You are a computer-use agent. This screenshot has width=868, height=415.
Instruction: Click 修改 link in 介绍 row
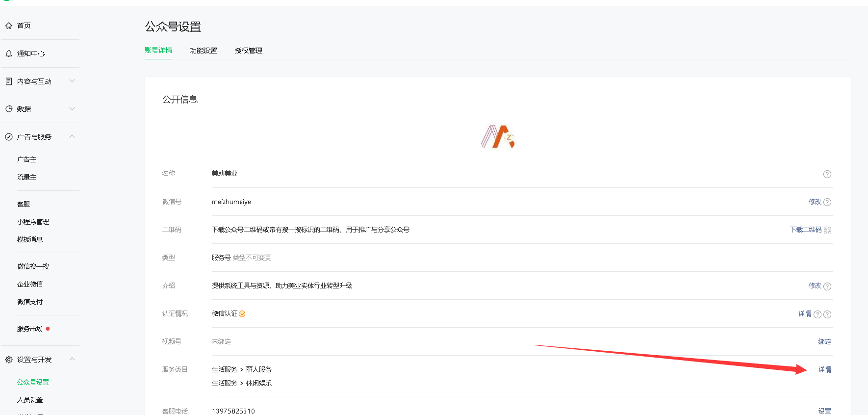click(815, 285)
